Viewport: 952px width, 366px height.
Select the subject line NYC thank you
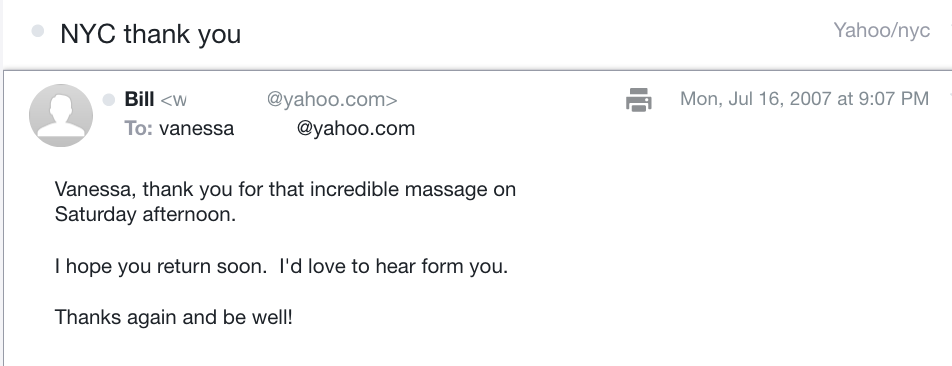[x=151, y=34]
